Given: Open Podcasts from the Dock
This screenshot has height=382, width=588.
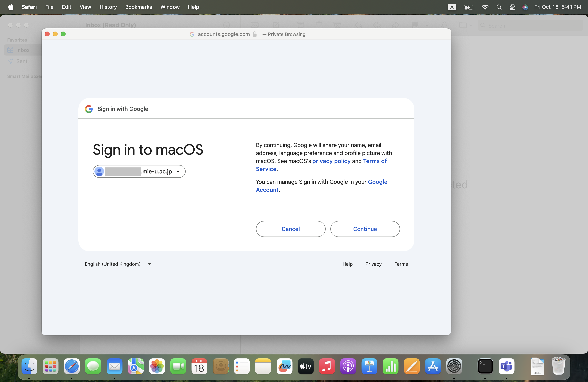Looking at the screenshot, I should click(348, 366).
